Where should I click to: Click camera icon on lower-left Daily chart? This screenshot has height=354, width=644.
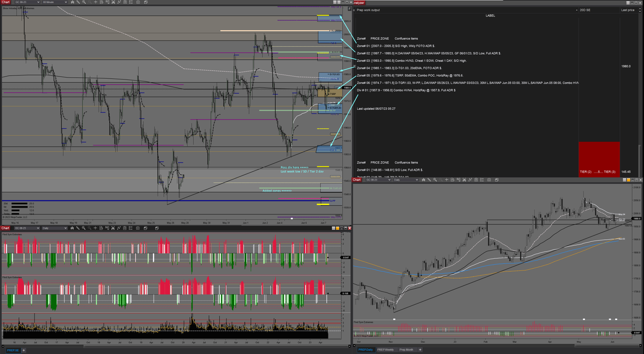(138, 228)
